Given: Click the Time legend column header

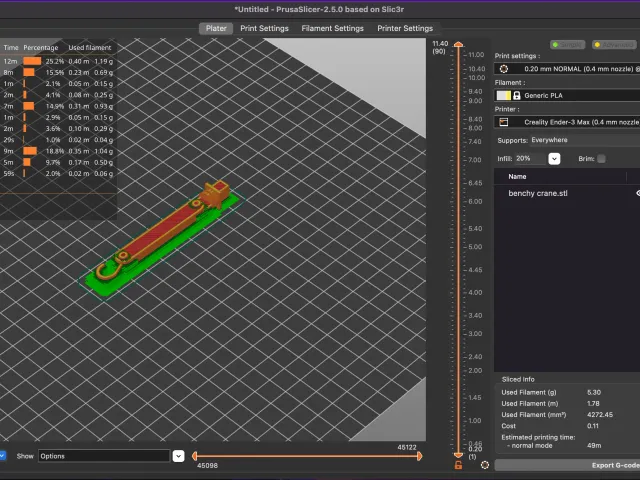Looking at the screenshot, I should click(11, 48).
